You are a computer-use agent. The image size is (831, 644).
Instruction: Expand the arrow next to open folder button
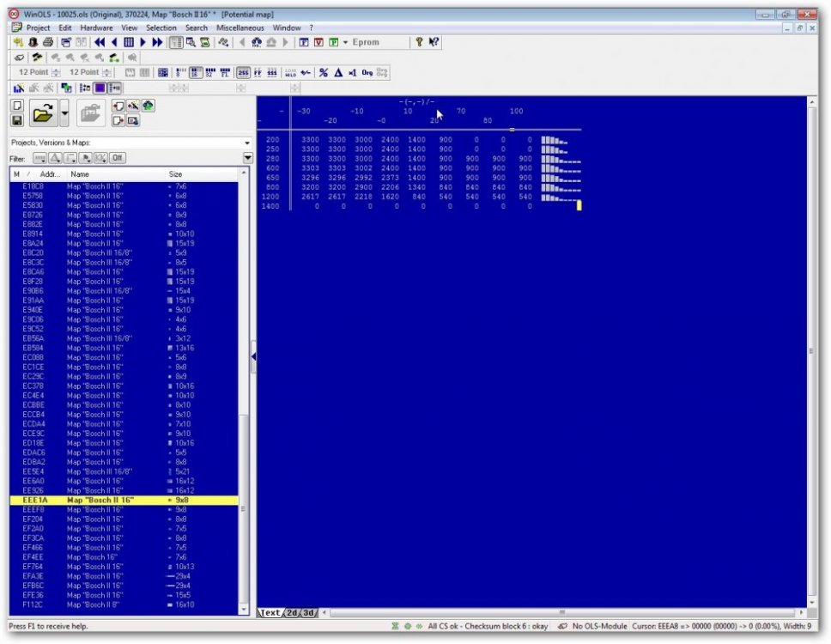pos(64,112)
